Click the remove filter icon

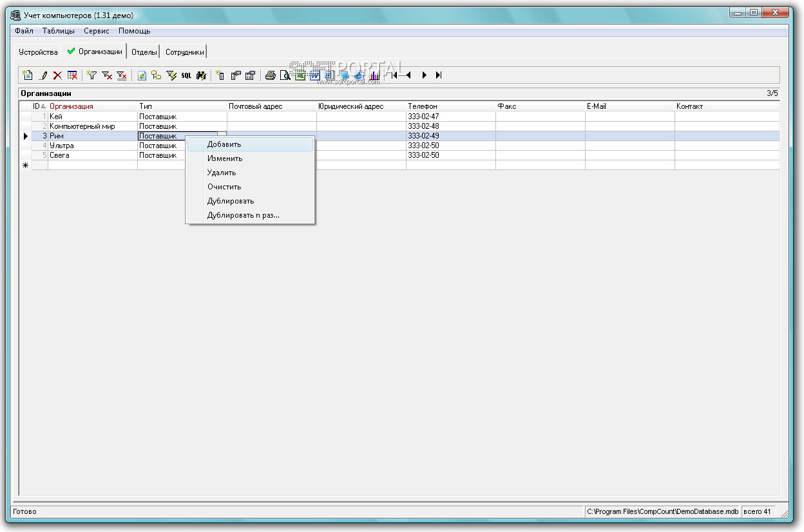click(107, 75)
